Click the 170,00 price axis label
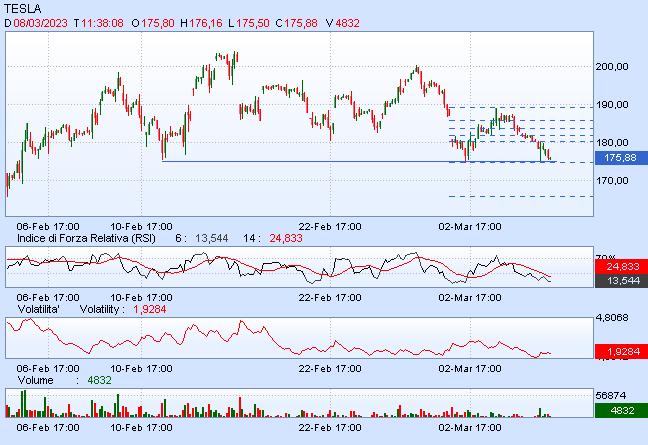This screenshot has width=648, height=445. click(x=612, y=181)
